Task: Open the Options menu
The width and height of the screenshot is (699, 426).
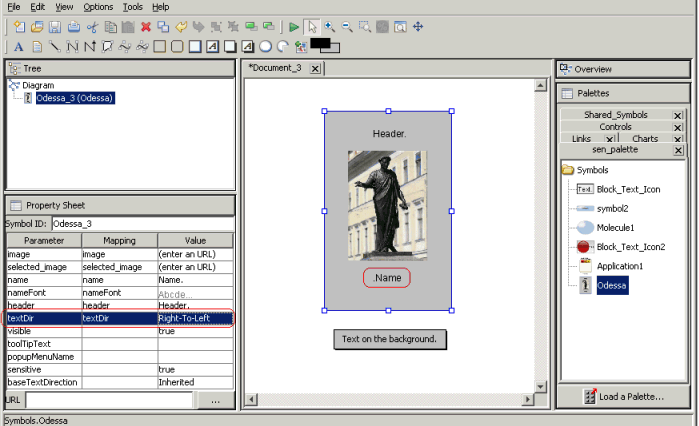Action: pyautogui.click(x=97, y=7)
